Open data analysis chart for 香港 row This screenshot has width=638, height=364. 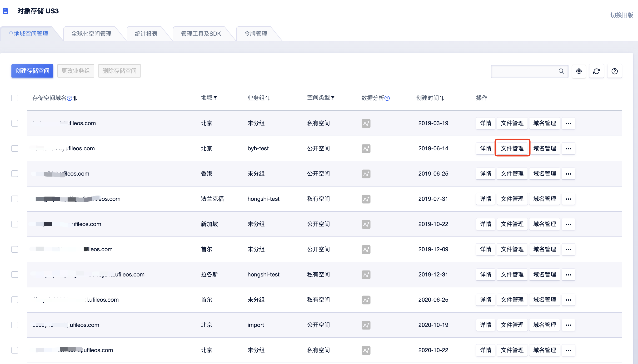pos(366,174)
